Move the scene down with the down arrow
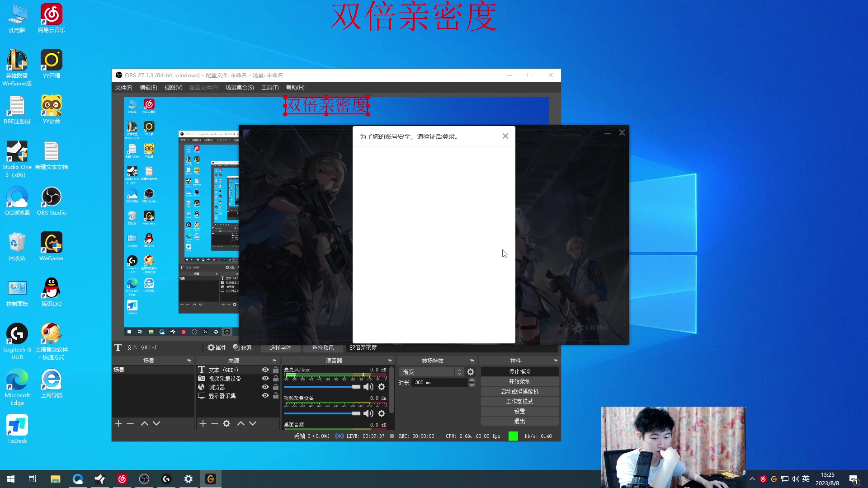The width and height of the screenshot is (868, 488). (156, 423)
